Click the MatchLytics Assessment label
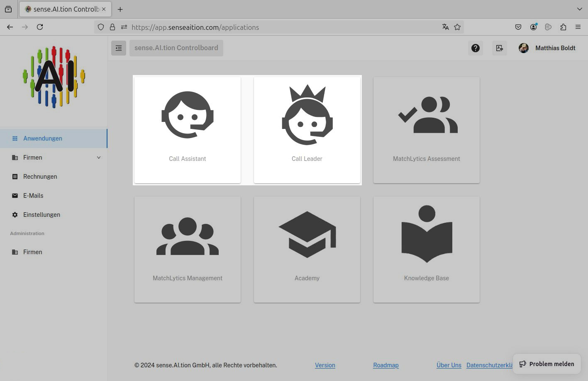Image resolution: width=588 pixels, height=381 pixels. [x=427, y=159]
